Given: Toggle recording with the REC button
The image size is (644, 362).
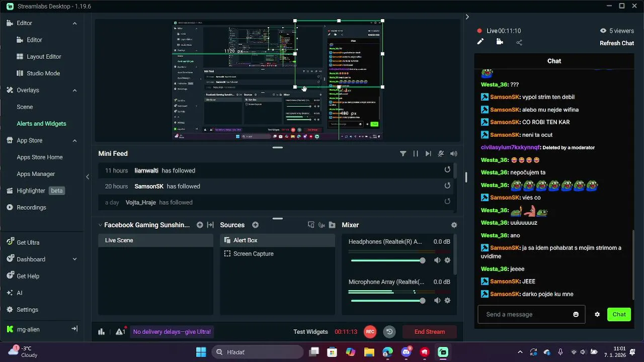Looking at the screenshot, I should pos(370,332).
